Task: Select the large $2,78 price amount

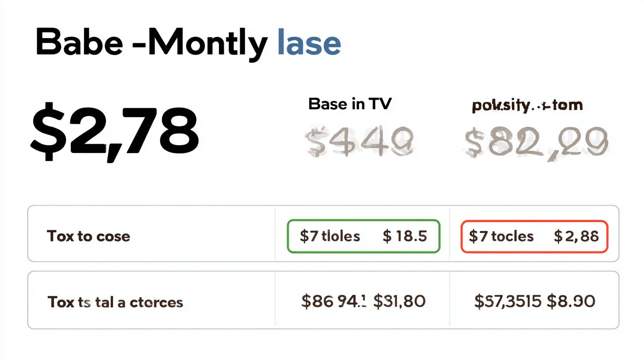Action: coord(114,131)
